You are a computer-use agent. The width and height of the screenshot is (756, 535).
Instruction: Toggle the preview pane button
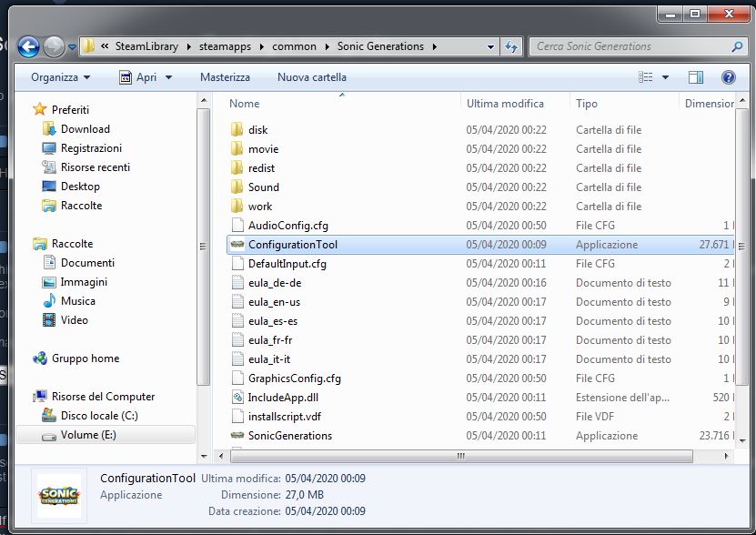click(x=696, y=77)
